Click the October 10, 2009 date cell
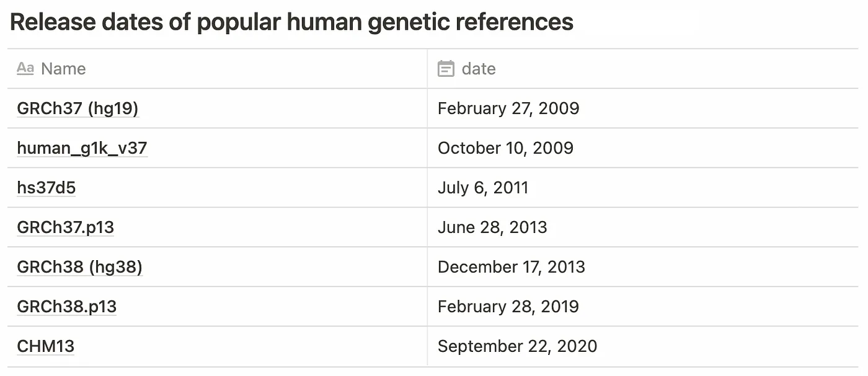The width and height of the screenshot is (868, 376). coord(642,148)
